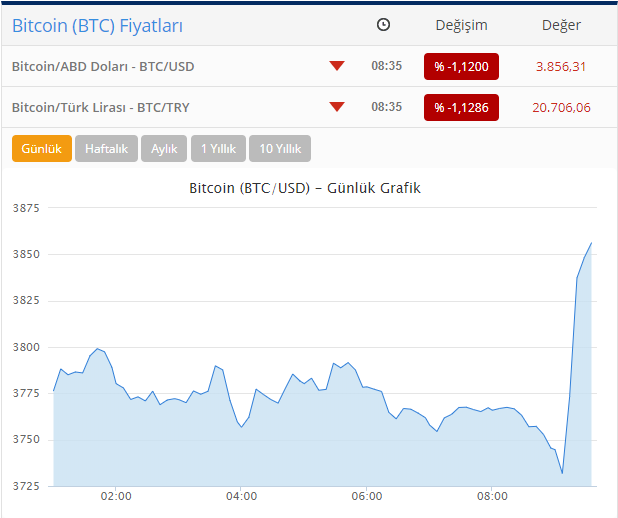Select the Günlük chart tab
618x518 pixels.
[x=42, y=149]
